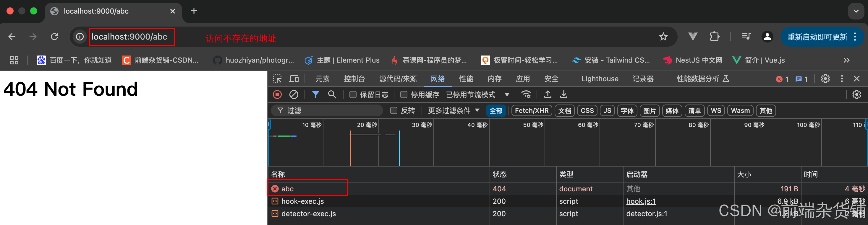Open network conditions wifi icon
Image resolution: width=868 pixels, height=225 pixels.
tap(526, 94)
